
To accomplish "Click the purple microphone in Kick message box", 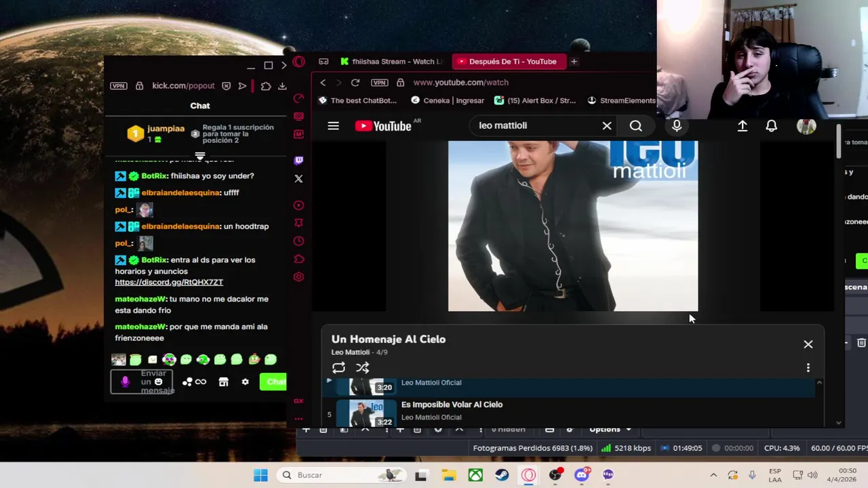I will [125, 382].
